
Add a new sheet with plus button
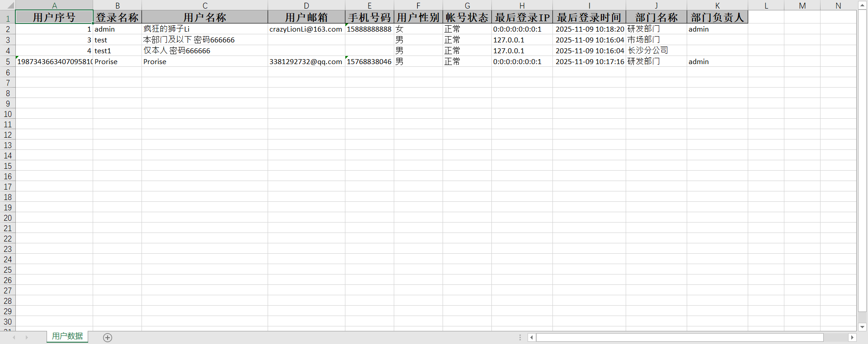pyautogui.click(x=108, y=338)
